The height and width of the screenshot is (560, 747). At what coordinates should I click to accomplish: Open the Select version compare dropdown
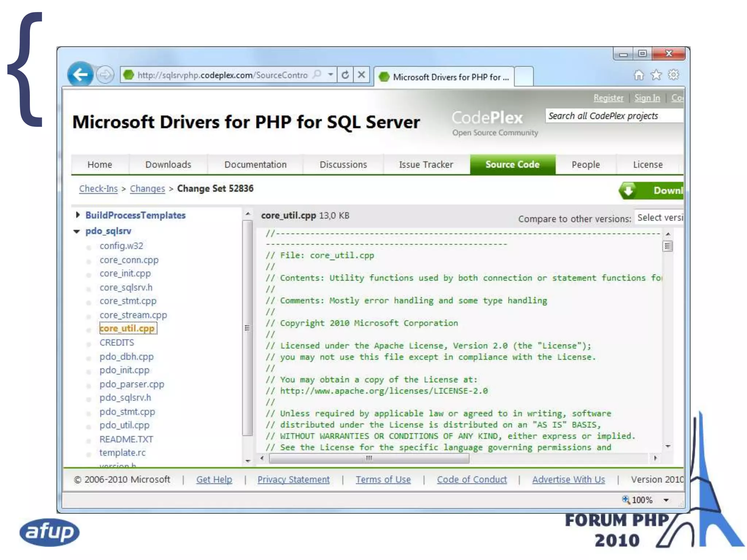659,218
